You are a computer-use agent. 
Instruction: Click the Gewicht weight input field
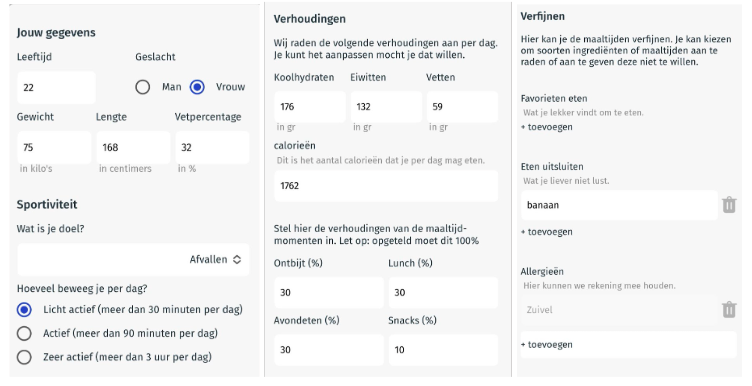click(54, 147)
